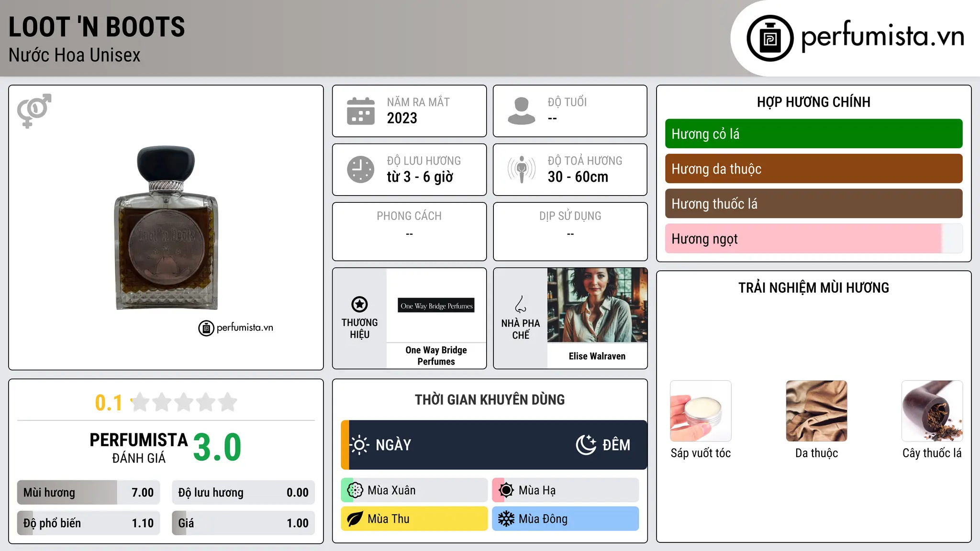Click the Cây thuốc lá caption
Screen dimensions: 980x551
click(x=932, y=453)
